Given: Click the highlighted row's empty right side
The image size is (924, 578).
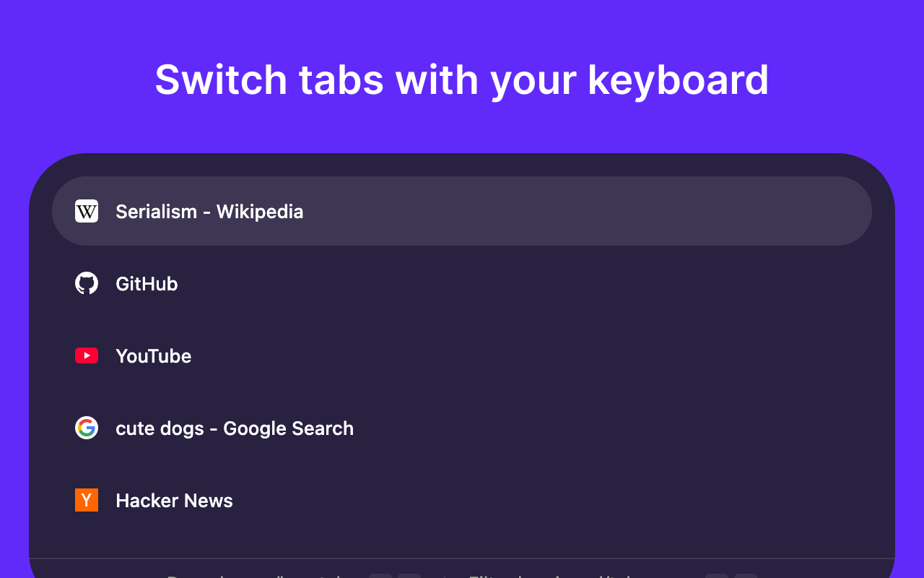Looking at the screenshot, I should [650, 211].
